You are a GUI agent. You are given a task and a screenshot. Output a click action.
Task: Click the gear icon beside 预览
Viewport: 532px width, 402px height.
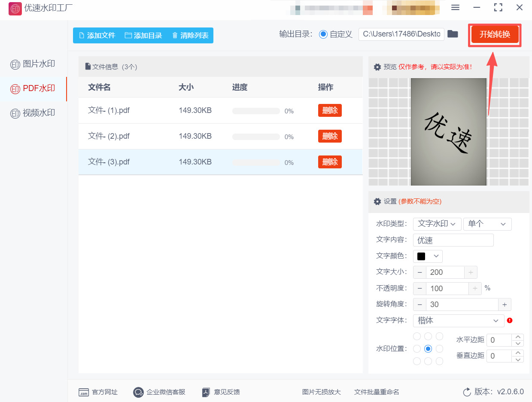coord(377,67)
